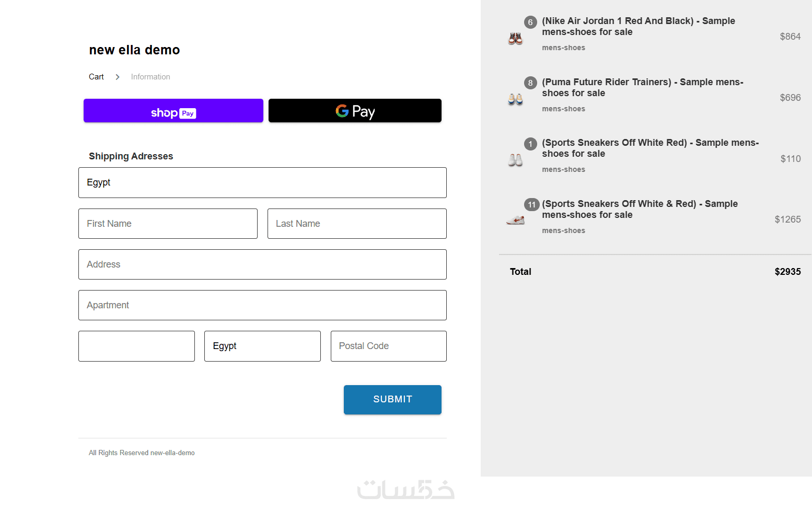This screenshot has width=812, height=510.
Task: Click into the Apartment field
Action: pos(262,305)
